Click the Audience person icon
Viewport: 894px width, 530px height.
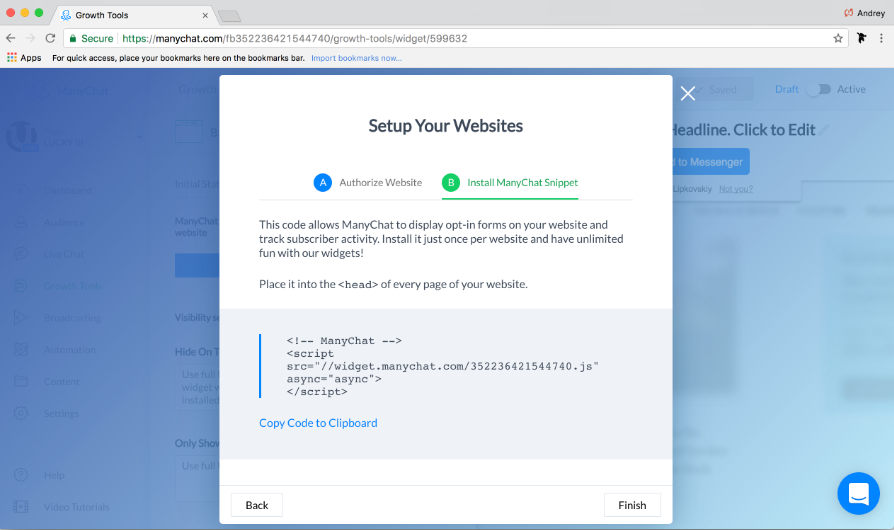21,222
